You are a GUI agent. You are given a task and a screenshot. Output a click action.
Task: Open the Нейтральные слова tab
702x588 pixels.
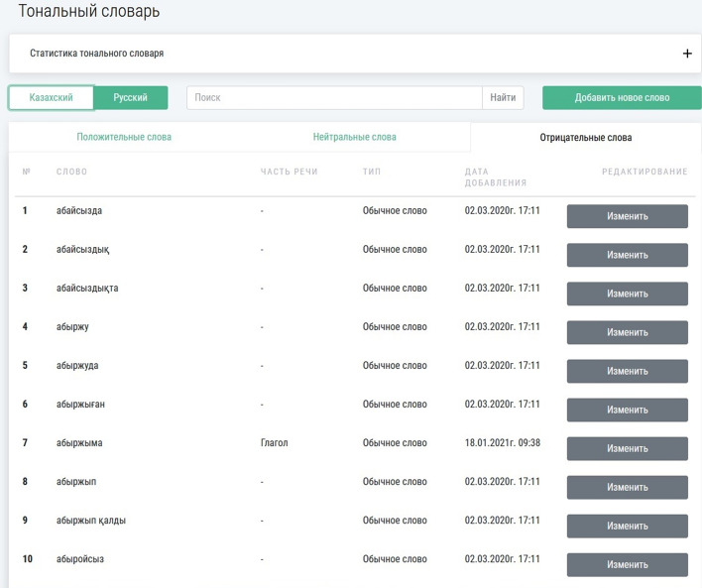pyautogui.click(x=355, y=138)
